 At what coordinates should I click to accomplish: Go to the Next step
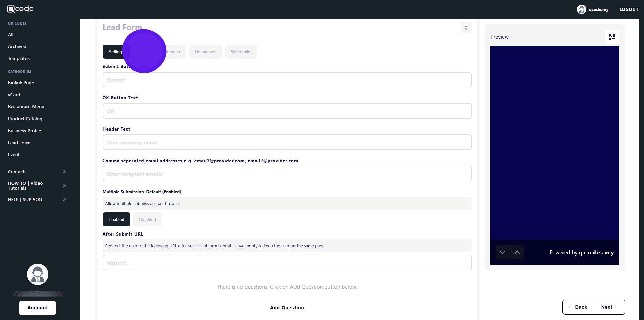pos(608,307)
